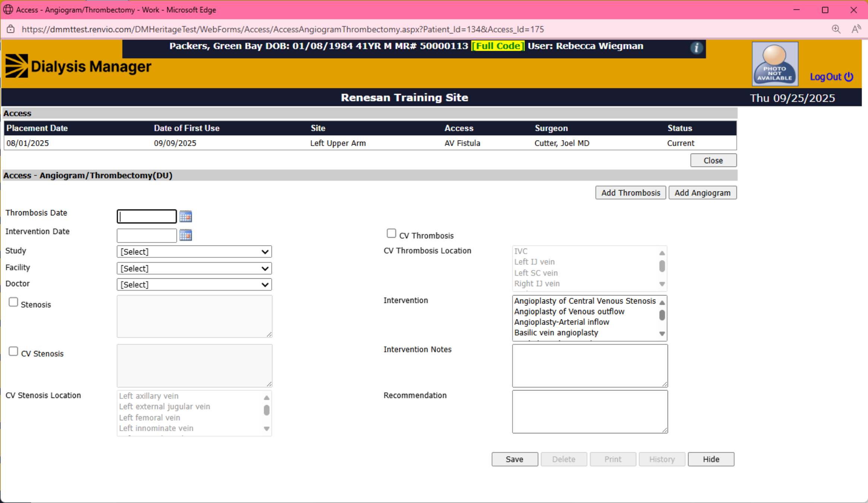Screen dimensions: 868x503
Task: Click the browser address bar URL
Action: [x=283, y=29]
